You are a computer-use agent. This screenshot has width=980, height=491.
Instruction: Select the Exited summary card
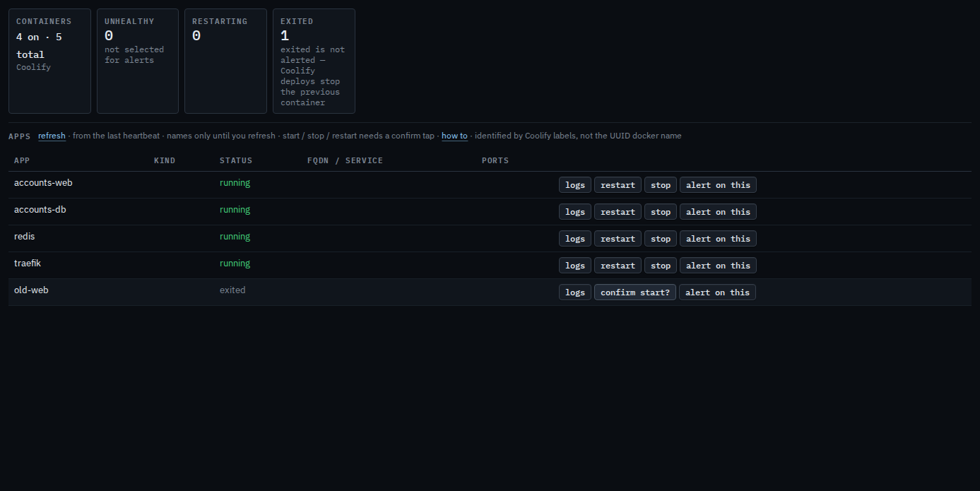tap(314, 61)
